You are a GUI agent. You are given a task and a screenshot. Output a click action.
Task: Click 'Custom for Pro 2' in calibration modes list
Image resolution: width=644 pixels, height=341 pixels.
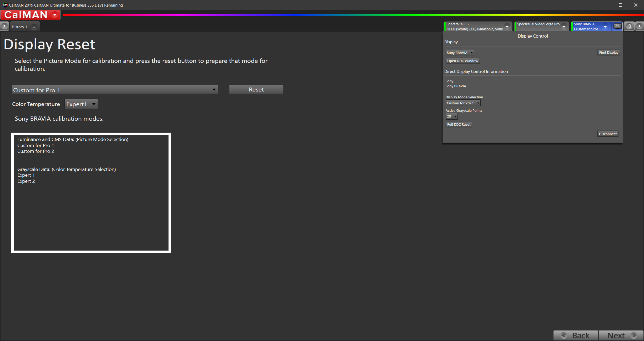pyautogui.click(x=36, y=151)
